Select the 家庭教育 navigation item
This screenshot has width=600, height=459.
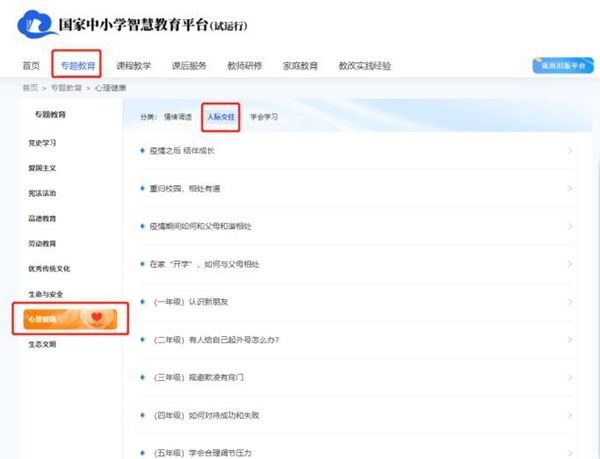(x=300, y=66)
